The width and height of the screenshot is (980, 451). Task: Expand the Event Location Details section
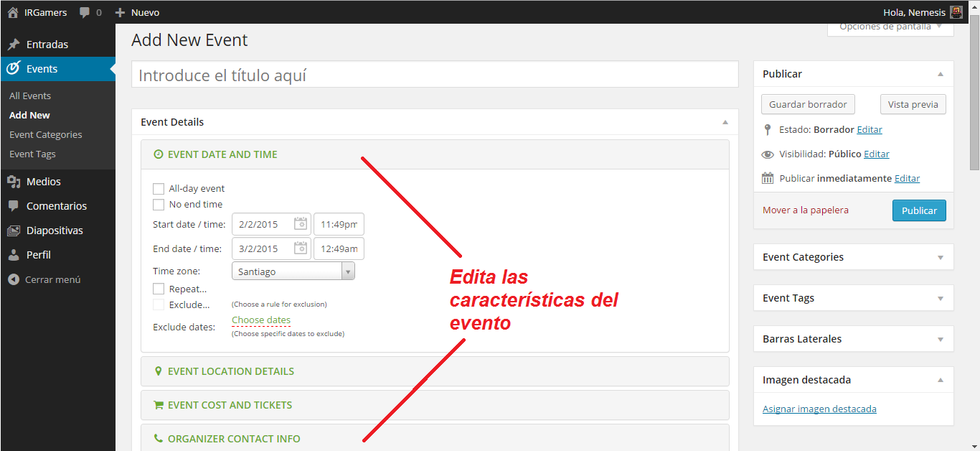click(231, 371)
